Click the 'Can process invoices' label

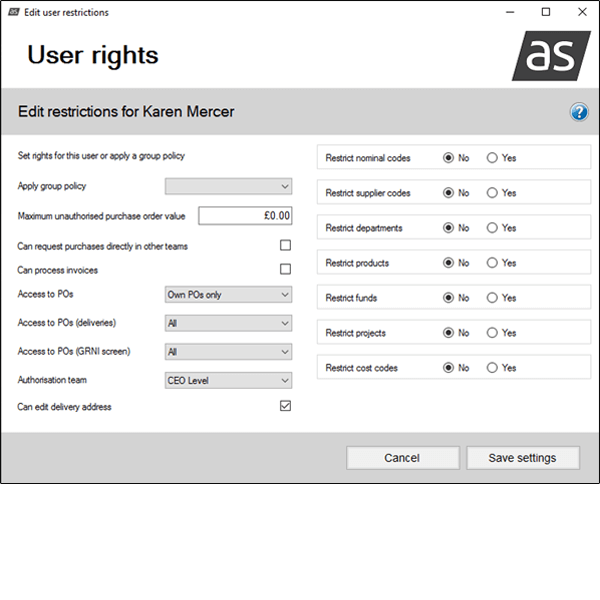click(x=57, y=270)
